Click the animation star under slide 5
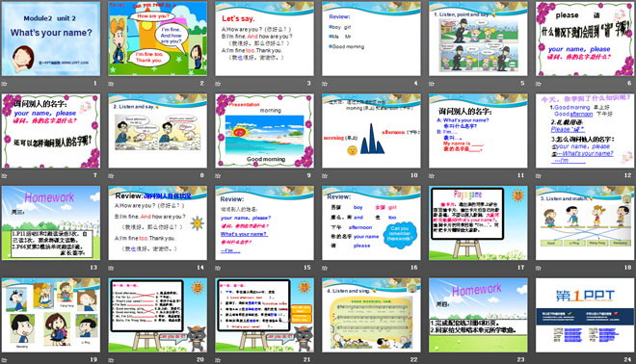This screenshot has height=364, width=636. pos(432,84)
